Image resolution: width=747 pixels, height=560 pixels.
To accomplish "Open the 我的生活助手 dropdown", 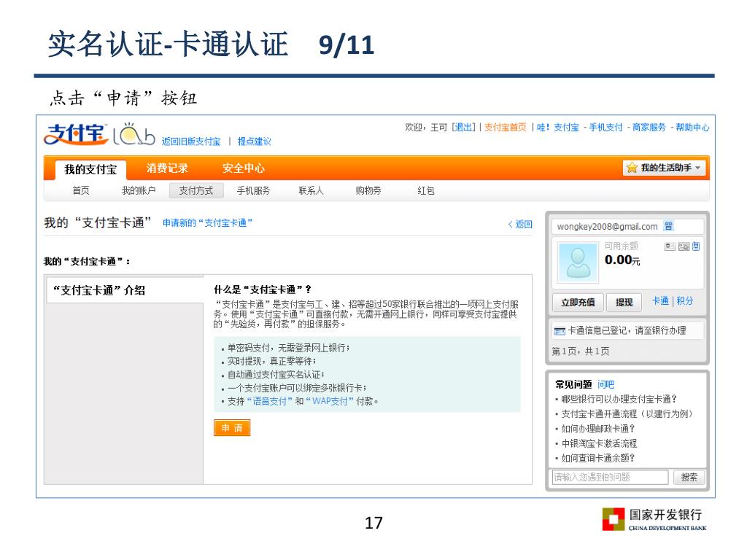I will pos(664,168).
